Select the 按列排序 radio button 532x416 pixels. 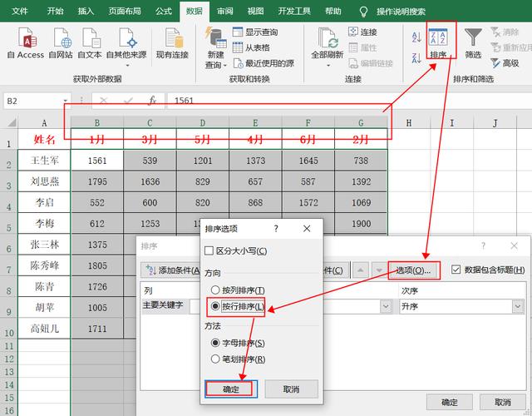click(215, 290)
